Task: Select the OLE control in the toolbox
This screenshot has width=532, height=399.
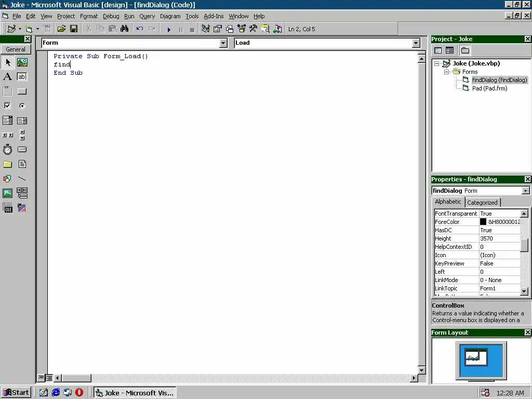Action: [8, 207]
